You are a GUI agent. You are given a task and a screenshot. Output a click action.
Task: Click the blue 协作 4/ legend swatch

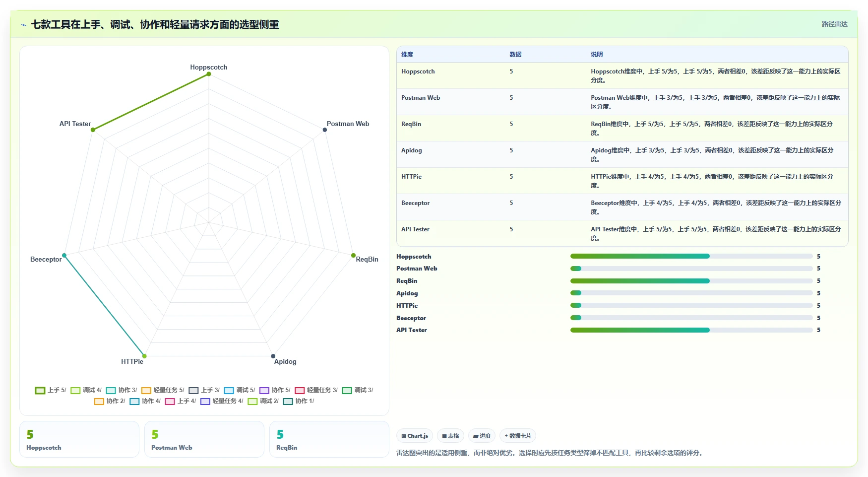134,401
